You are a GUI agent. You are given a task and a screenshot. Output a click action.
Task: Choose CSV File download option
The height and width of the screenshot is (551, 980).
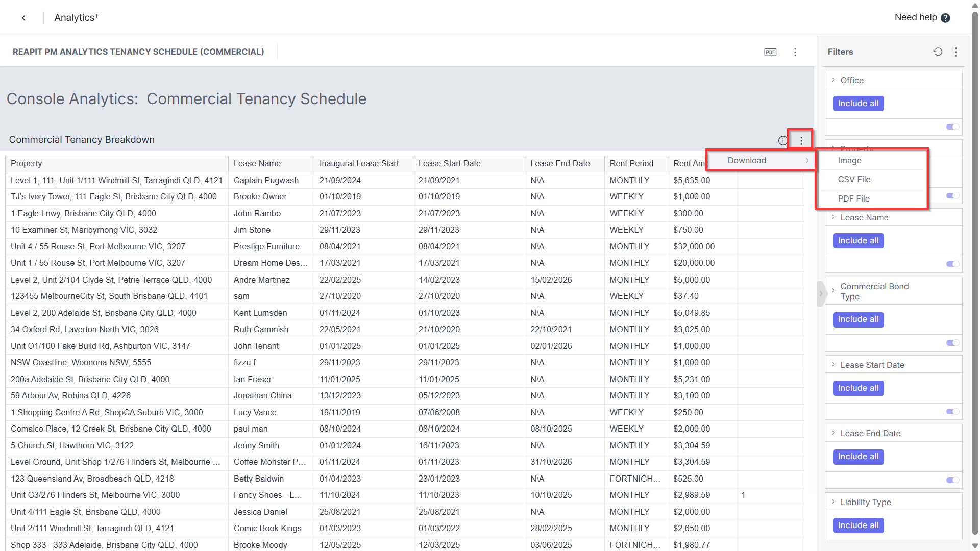click(x=872, y=179)
